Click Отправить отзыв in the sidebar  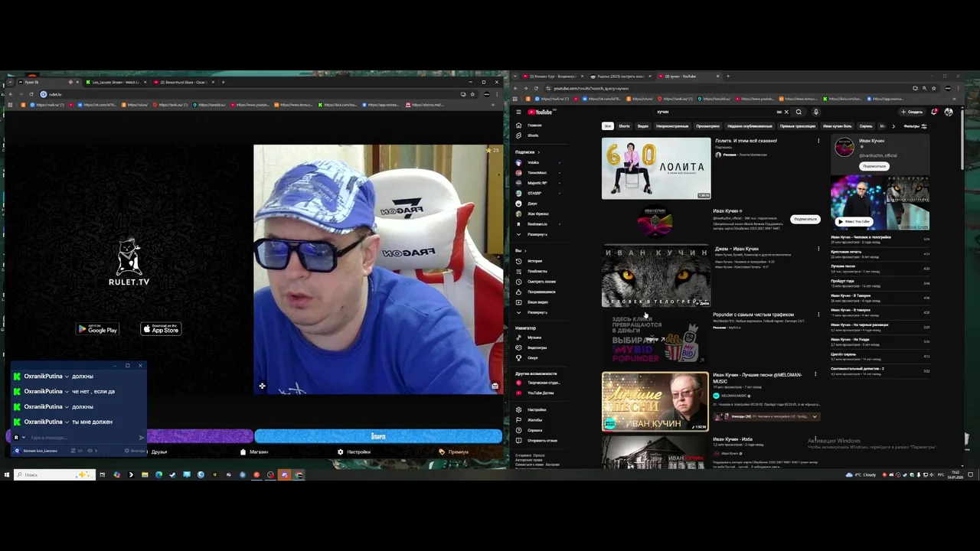point(541,440)
